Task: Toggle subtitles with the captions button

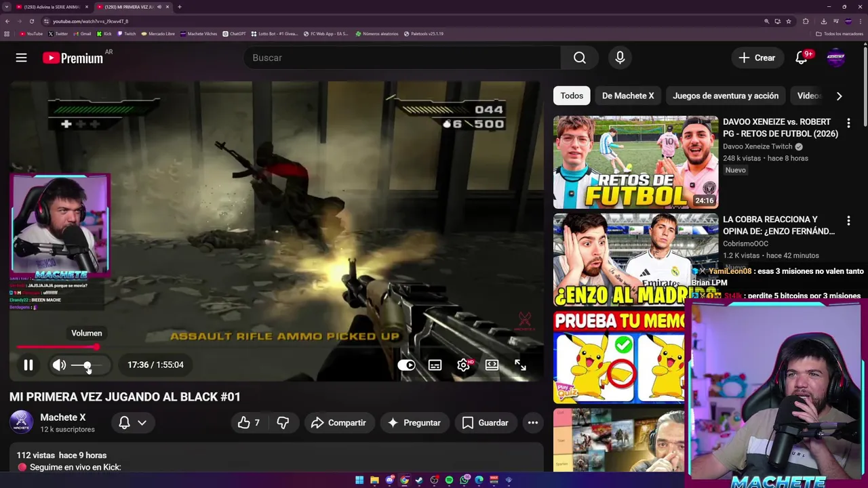Action: point(435,365)
